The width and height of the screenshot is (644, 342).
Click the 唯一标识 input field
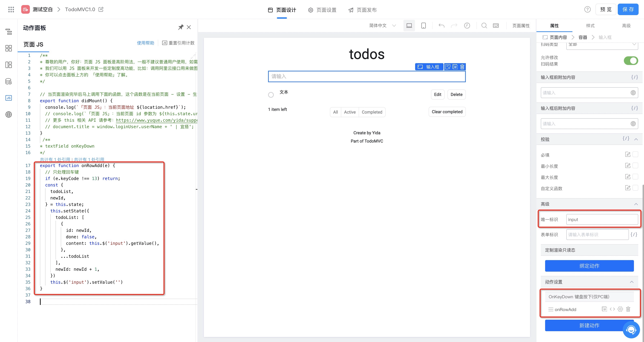tap(602, 220)
